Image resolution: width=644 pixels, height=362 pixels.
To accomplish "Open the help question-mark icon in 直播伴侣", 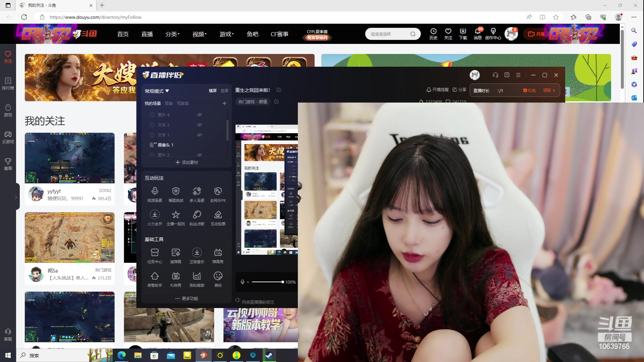I will pos(507,75).
